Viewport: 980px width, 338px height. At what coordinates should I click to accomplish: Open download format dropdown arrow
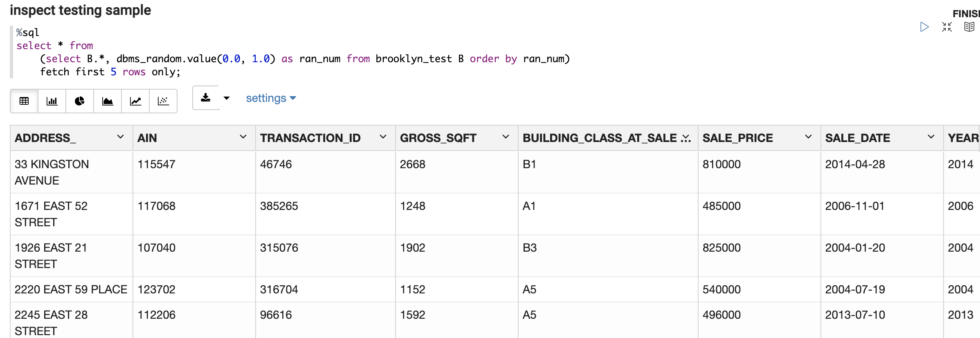pyautogui.click(x=227, y=98)
